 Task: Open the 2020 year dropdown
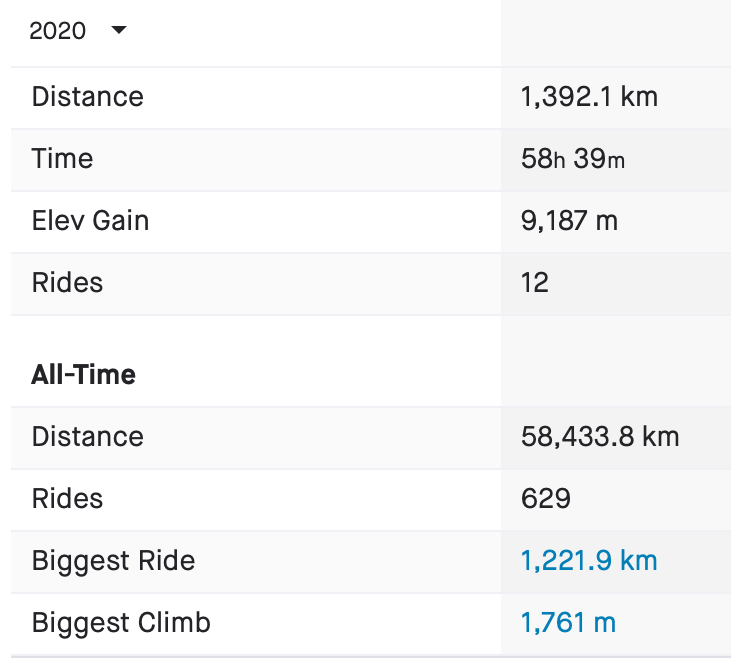pyautogui.click(x=76, y=31)
